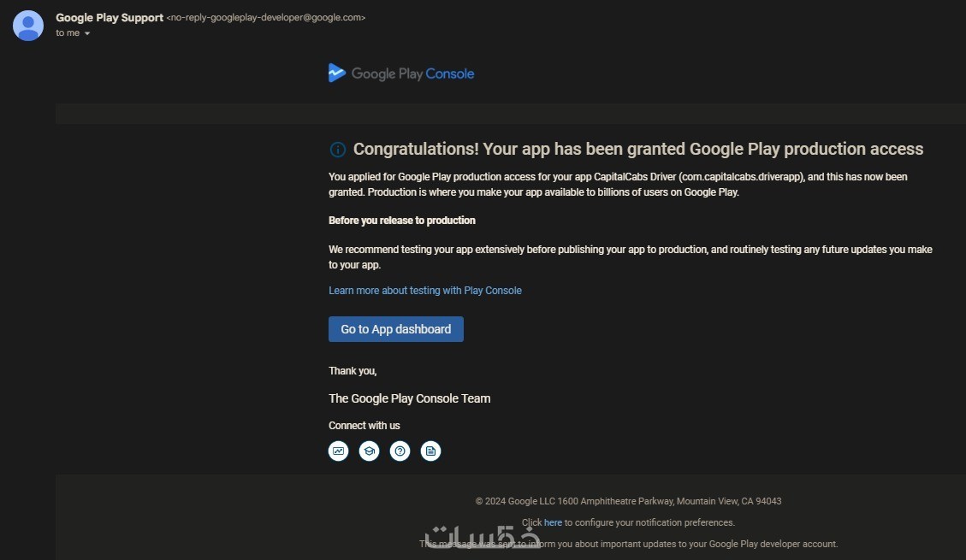Click the question mark help icon

click(400, 451)
